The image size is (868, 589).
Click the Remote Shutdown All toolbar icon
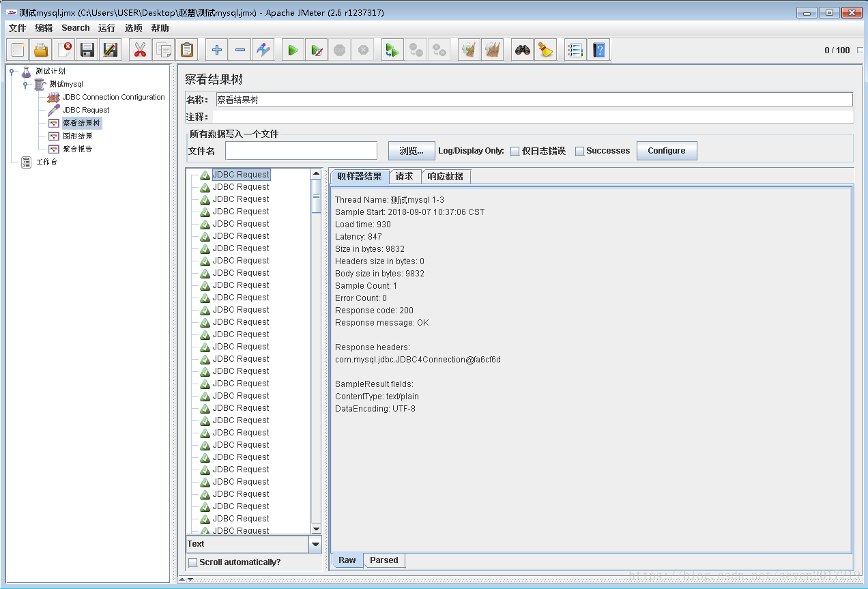point(439,50)
